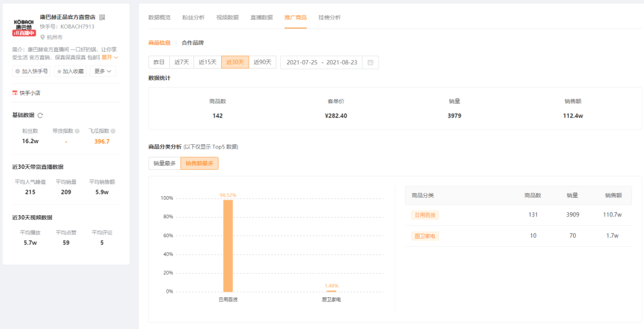Choose the 近30天 date range
This screenshot has height=329, width=644.
(235, 62)
